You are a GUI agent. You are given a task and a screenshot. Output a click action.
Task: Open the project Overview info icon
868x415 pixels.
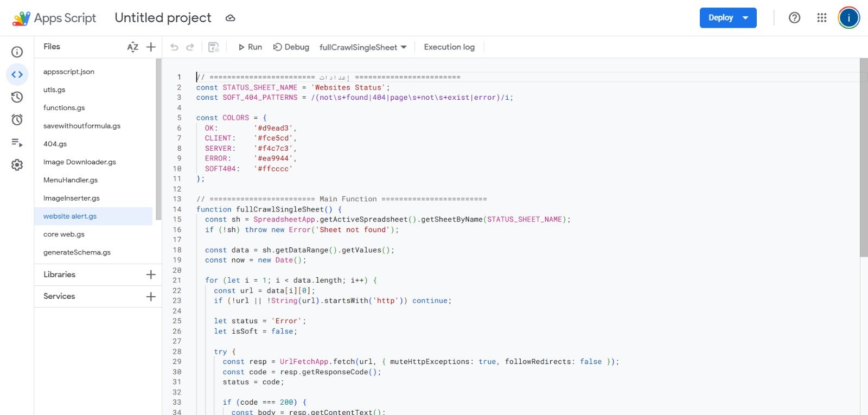pos(17,52)
